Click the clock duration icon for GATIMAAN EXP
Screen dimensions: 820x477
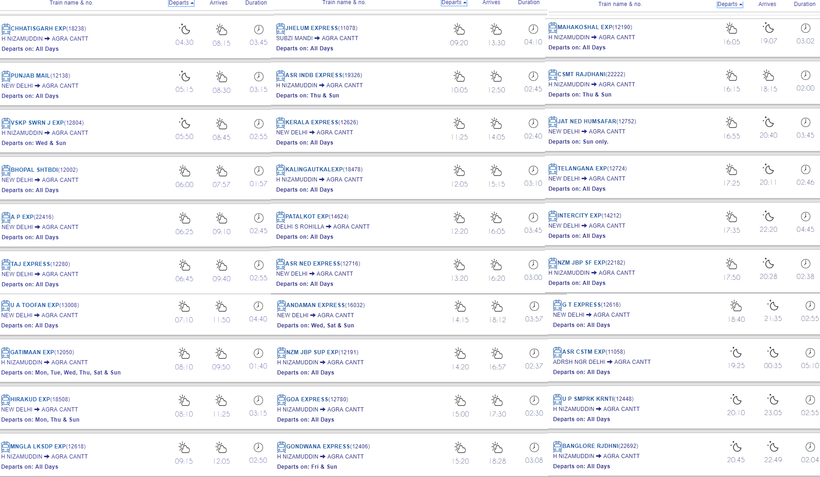(x=258, y=353)
